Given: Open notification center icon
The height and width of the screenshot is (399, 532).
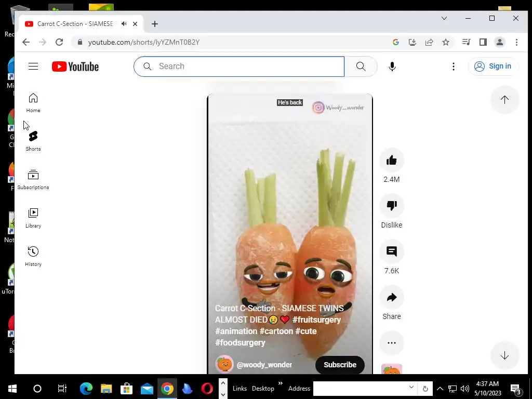Looking at the screenshot, I should pyautogui.click(x=515, y=389).
